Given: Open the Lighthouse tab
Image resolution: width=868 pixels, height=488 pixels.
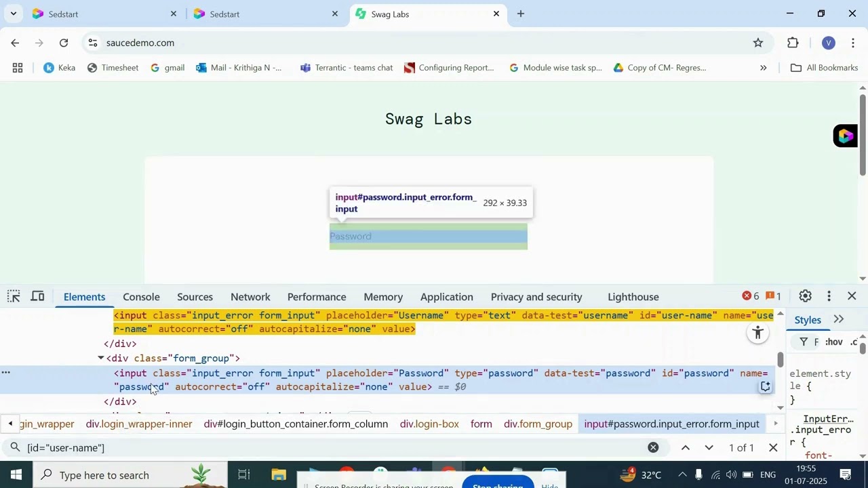Looking at the screenshot, I should tap(633, 297).
